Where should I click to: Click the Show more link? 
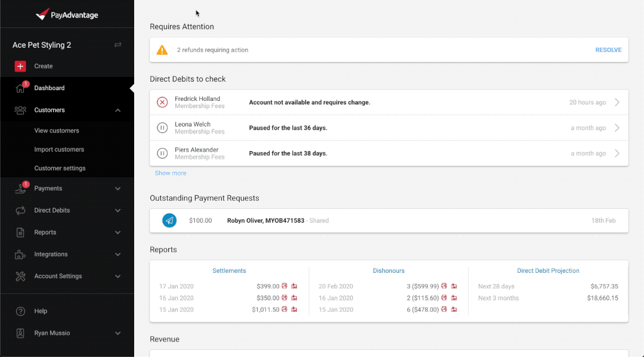coord(171,173)
